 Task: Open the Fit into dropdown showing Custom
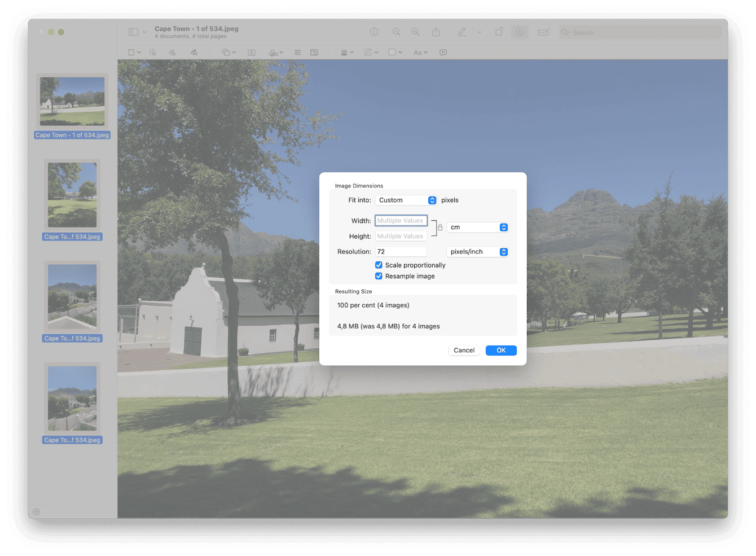[406, 200]
